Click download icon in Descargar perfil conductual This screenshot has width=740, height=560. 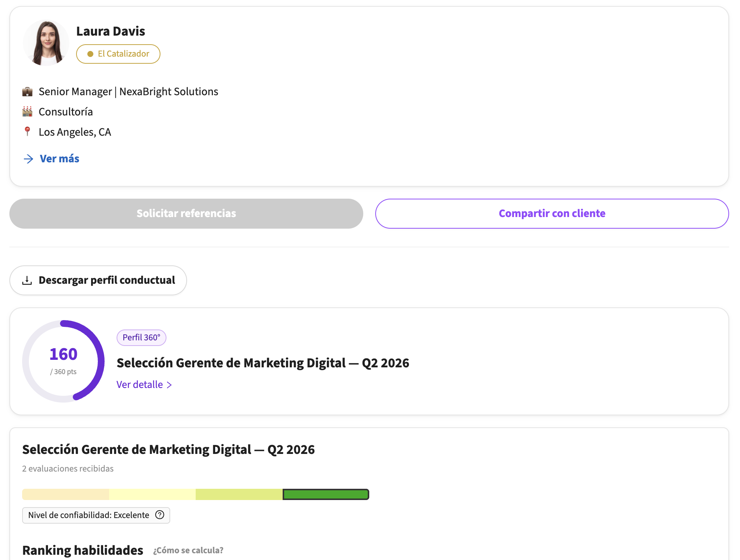click(x=27, y=280)
